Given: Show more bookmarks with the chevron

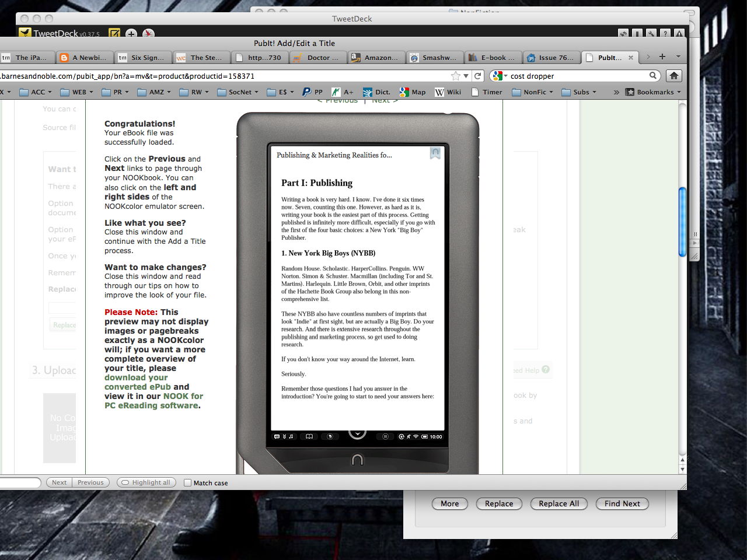Looking at the screenshot, I should point(616,92).
